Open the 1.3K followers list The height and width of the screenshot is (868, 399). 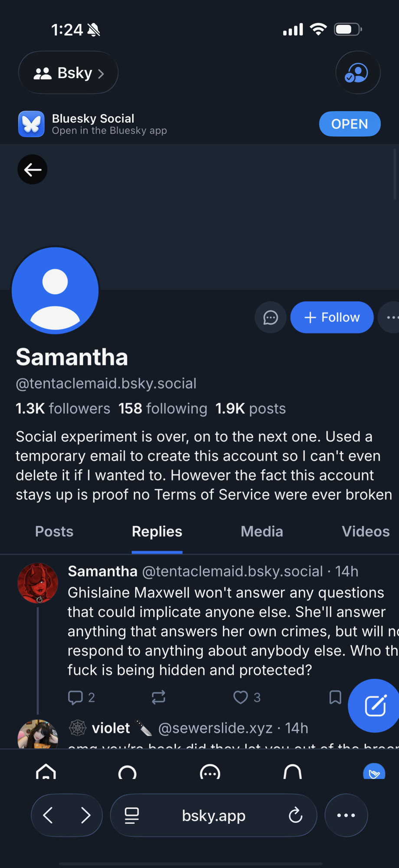coord(63,409)
